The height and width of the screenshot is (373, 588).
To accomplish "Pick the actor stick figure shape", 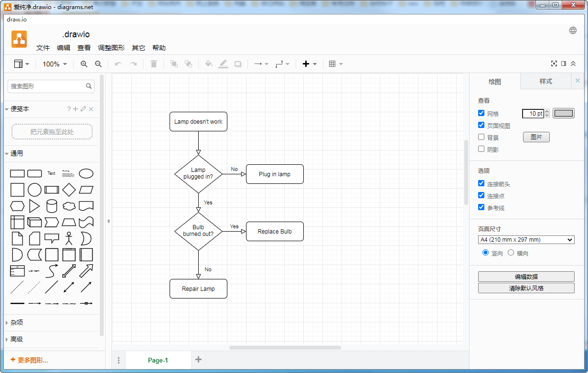I will 69,238.
